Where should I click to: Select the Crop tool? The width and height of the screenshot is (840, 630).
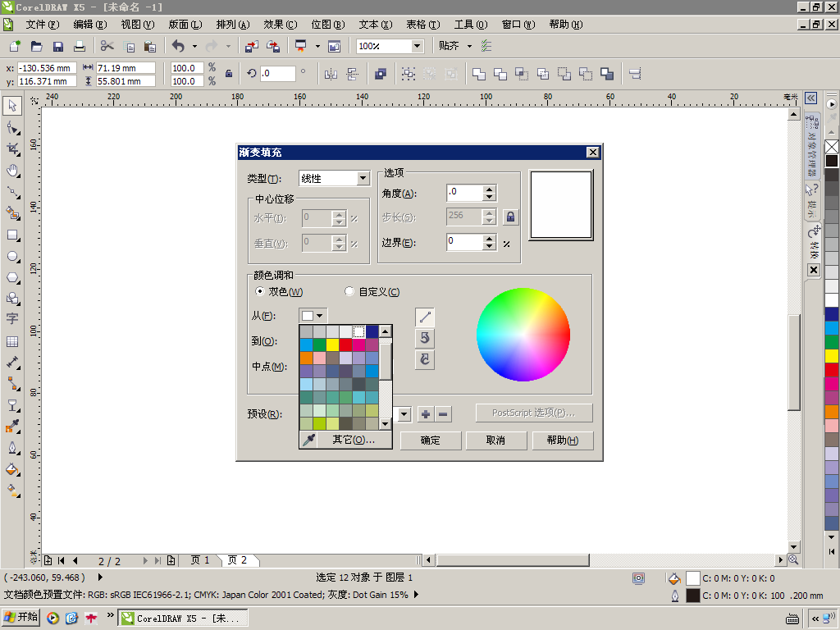[x=12, y=149]
